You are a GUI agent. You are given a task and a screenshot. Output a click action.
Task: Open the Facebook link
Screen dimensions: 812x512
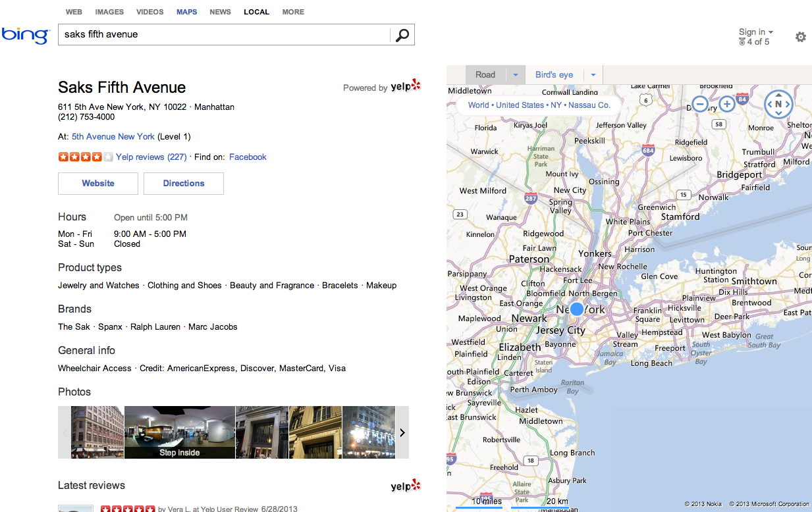(248, 157)
